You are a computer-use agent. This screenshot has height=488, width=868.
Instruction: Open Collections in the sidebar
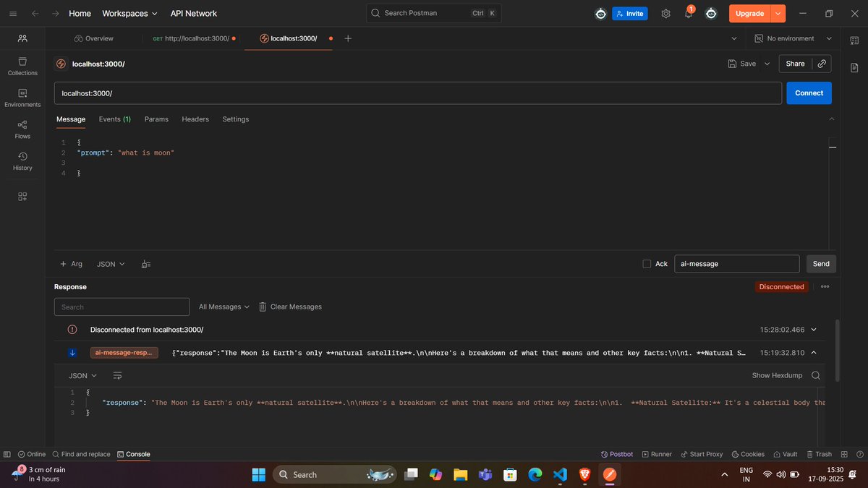click(x=22, y=67)
